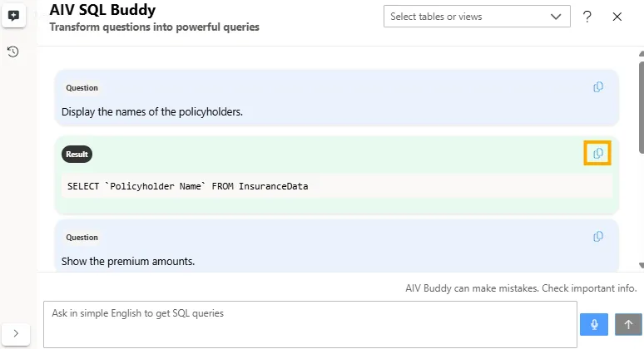Screen dimensions: 644x349
Task: Copy the Policyholder Name SQL result
Action: pyautogui.click(x=597, y=154)
